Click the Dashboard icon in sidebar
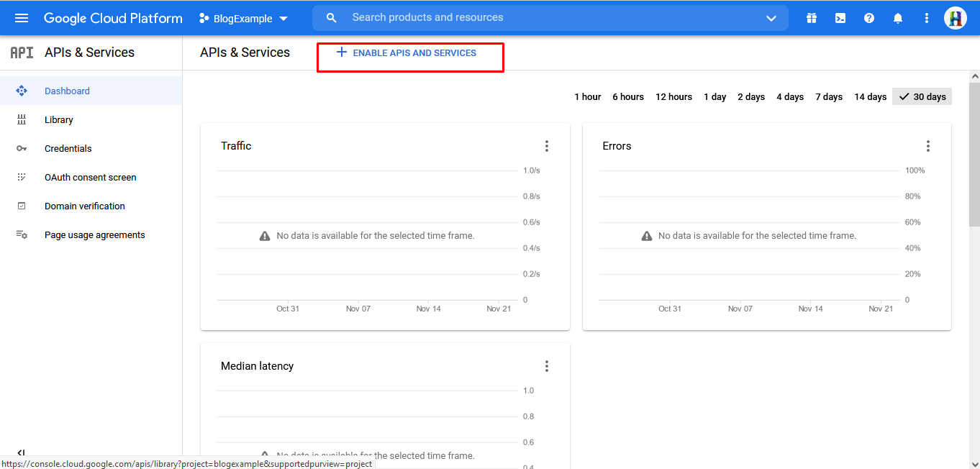 (22, 91)
